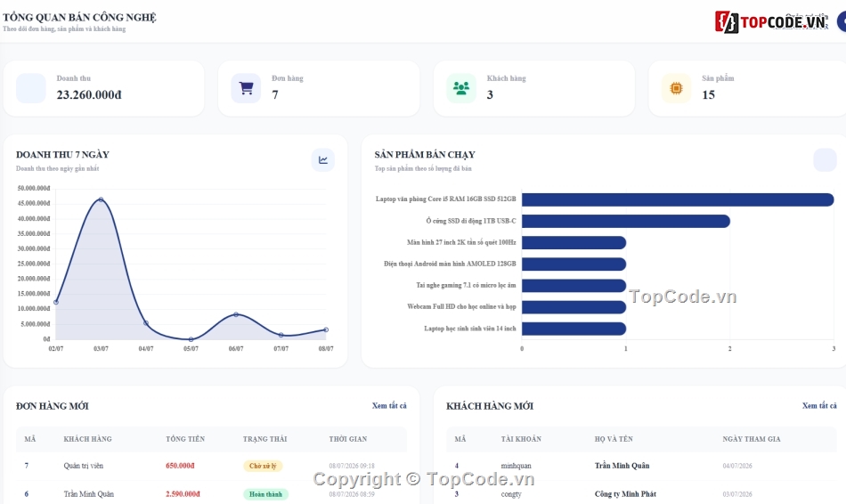Click the 06/07 data point on revenue chart

(236, 314)
